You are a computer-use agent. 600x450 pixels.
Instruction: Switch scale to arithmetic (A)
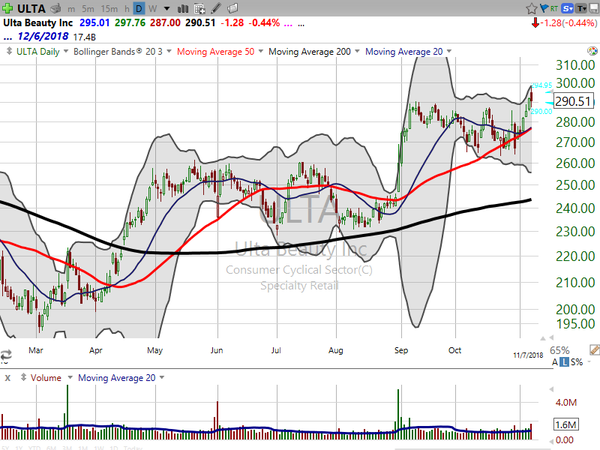tap(555, 362)
